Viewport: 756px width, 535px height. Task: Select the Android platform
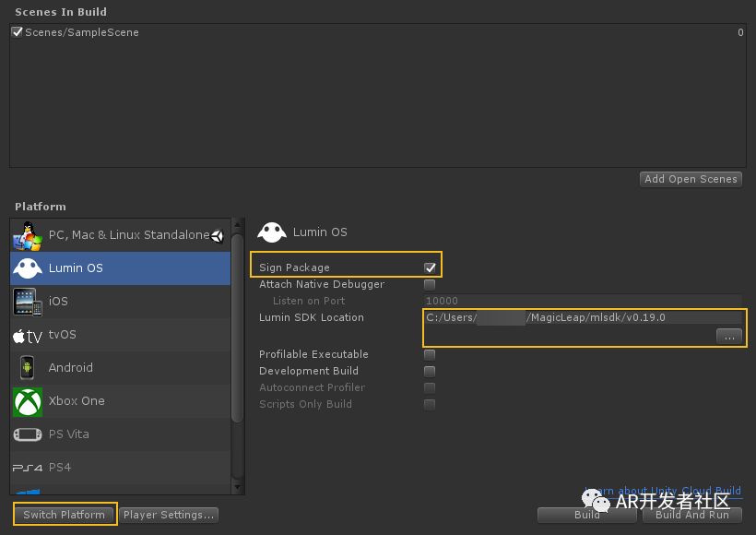(121, 368)
